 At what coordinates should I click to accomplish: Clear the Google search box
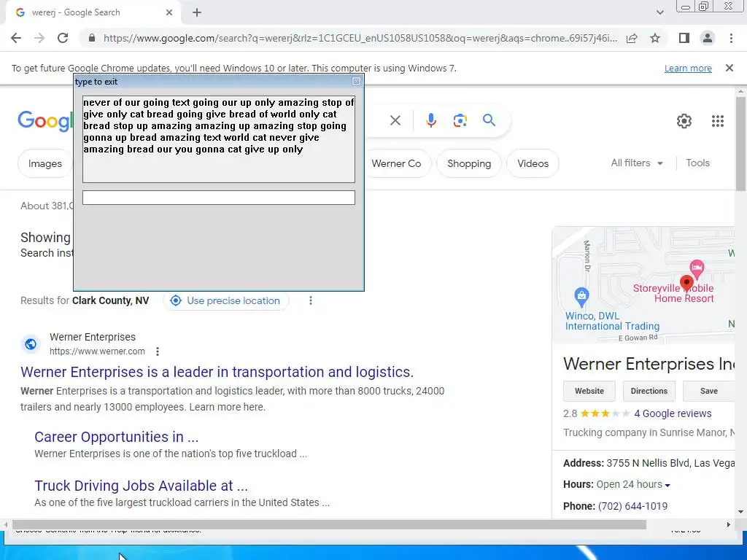[x=395, y=120]
